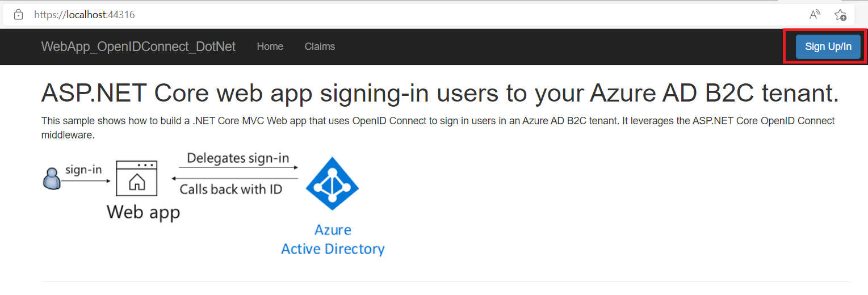Click the ASP.NET Core web app page heading
868x295 pixels.
tap(439, 93)
